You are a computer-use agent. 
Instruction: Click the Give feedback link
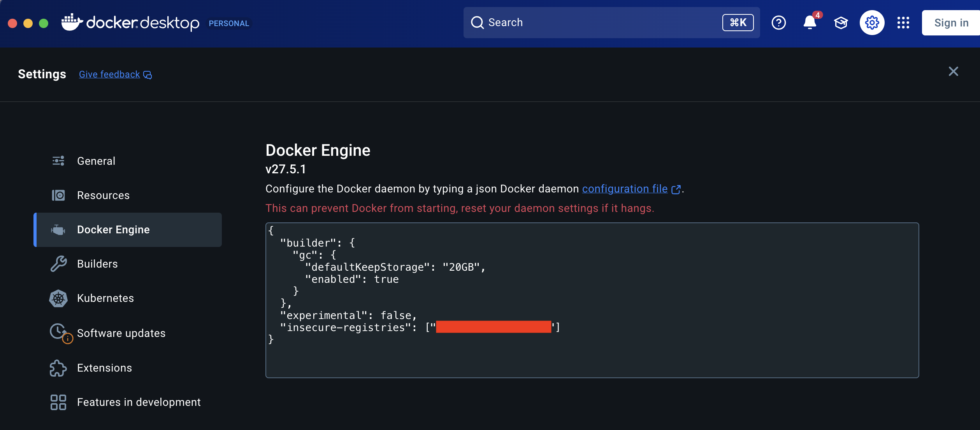(x=109, y=74)
